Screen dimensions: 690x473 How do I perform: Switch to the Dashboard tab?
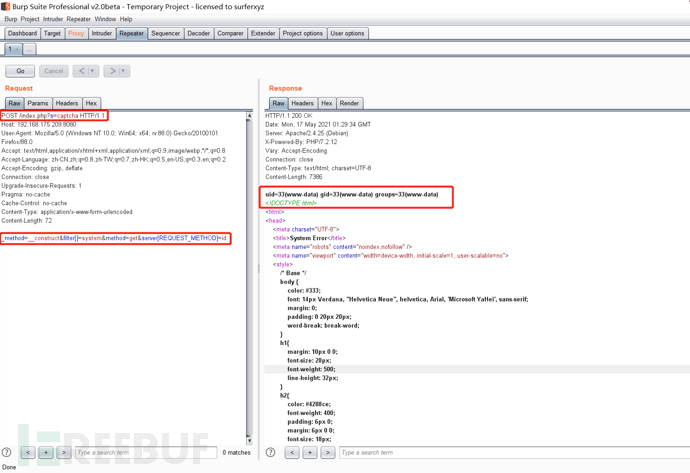click(22, 33)
